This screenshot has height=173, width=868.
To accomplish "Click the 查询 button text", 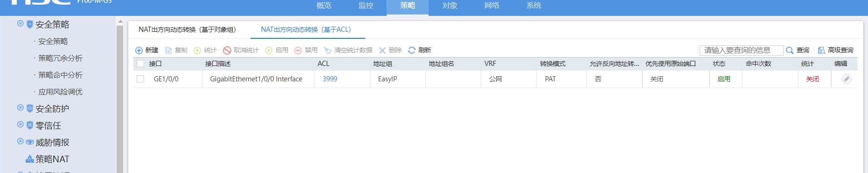I will pyautogui.click(x=803, y=50).
